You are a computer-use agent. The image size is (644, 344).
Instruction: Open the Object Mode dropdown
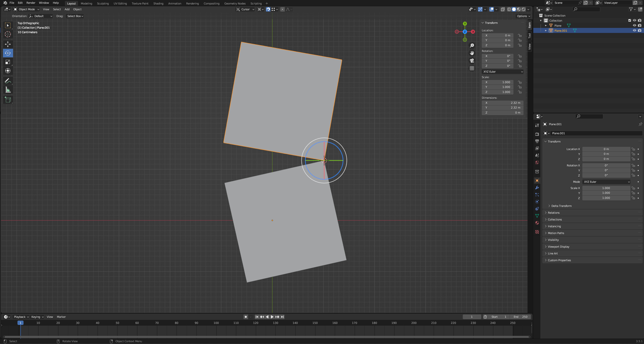tap(27, 9)
